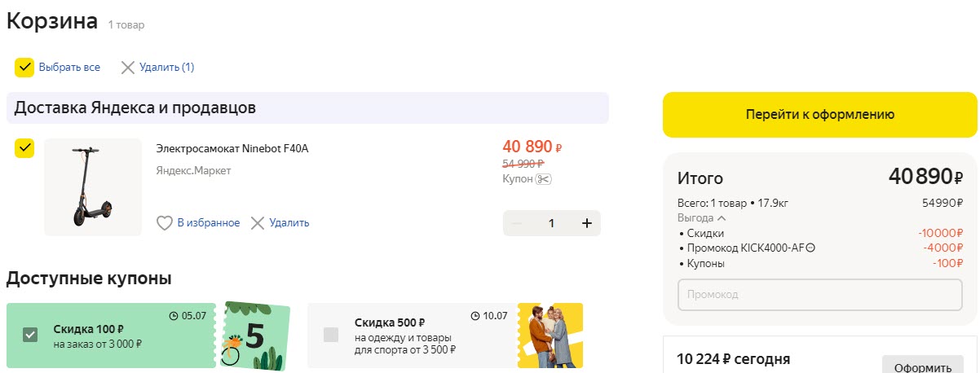Enable the Скидка 500 ₽ coupon checkbox
980x373 pixels.
pos(331,335)
